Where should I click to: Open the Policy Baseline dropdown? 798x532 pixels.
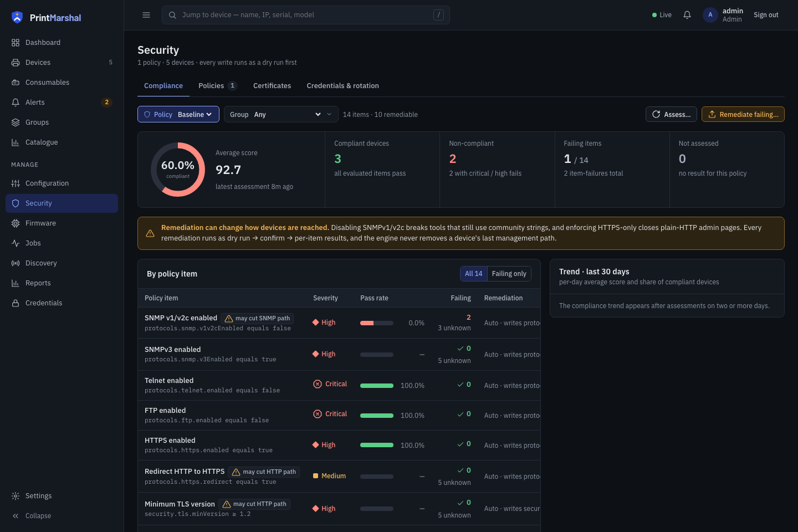click(x=178, y=115)
